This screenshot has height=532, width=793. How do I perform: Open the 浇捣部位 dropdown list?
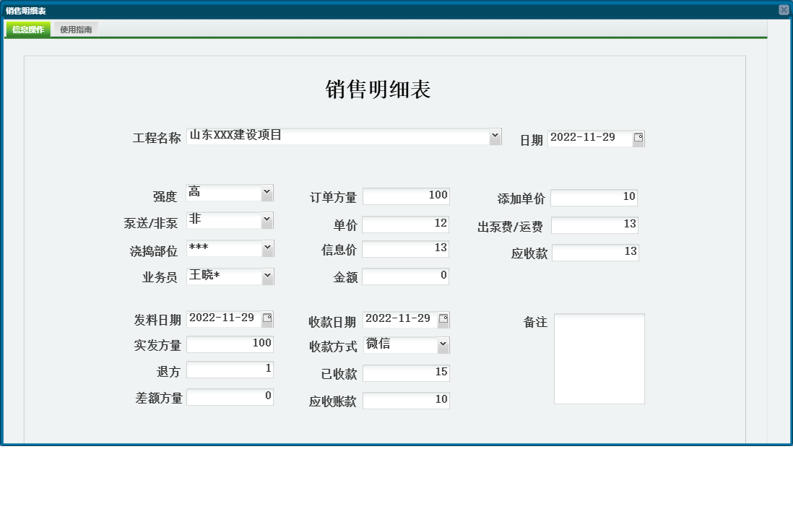point(266,248)
